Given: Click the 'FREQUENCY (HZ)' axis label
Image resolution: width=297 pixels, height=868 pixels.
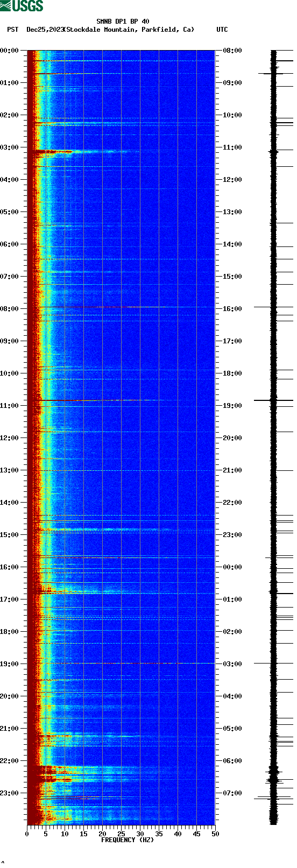Looking at the screenshot, I should pos(127,839).
